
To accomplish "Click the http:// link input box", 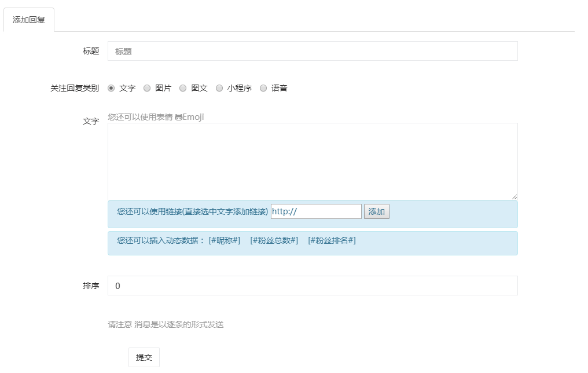I will point(316,211).
